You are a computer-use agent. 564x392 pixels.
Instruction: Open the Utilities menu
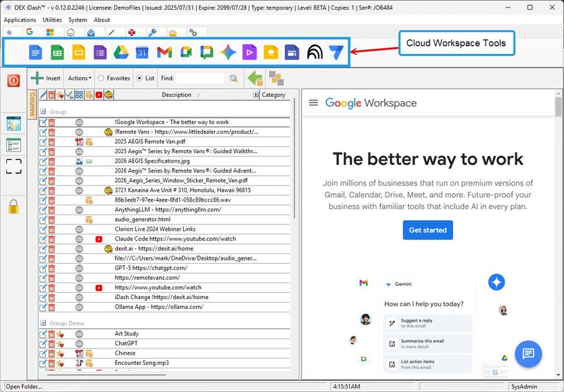(52, 20)
